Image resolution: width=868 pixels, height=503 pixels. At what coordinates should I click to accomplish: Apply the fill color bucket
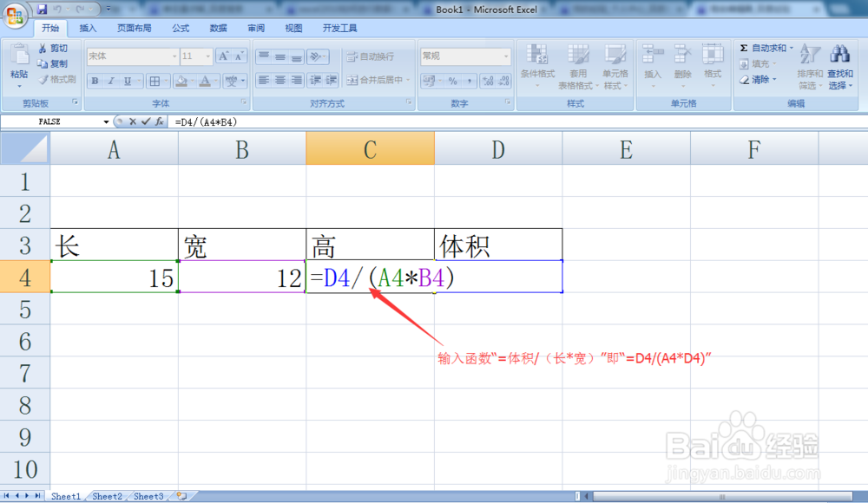[181, 81]
